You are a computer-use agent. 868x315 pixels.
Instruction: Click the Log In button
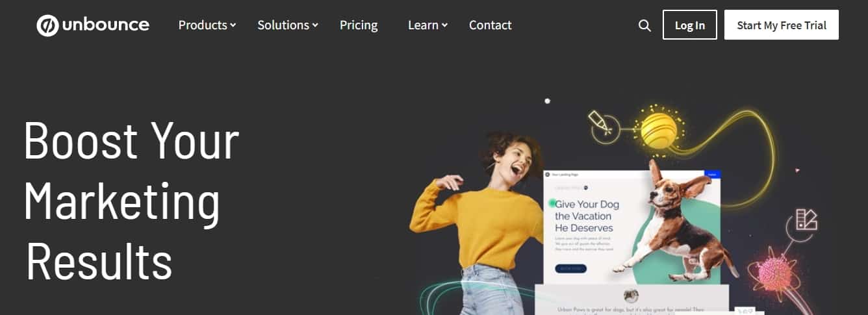coord(690,25)
